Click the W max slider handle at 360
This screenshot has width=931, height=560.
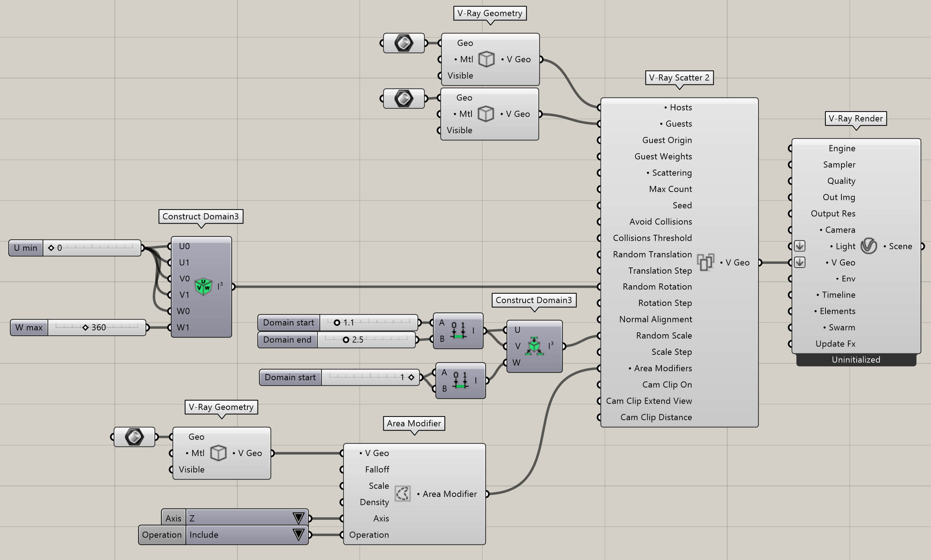point(85,328)
